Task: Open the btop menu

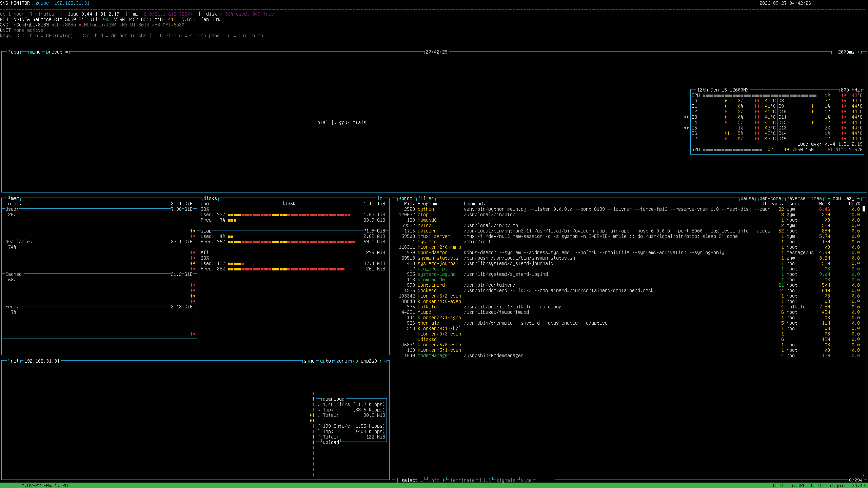Action: pos(35,52)
